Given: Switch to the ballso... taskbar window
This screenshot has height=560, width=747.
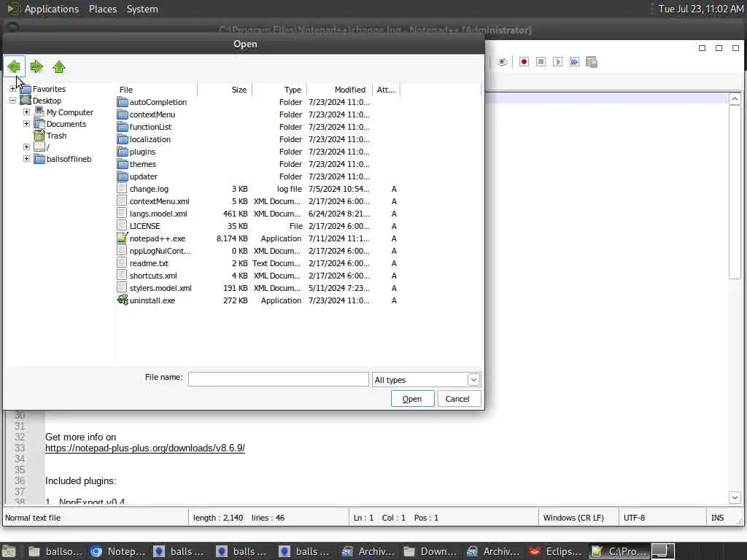Looking at the screenshot, I should pos(55,551).
